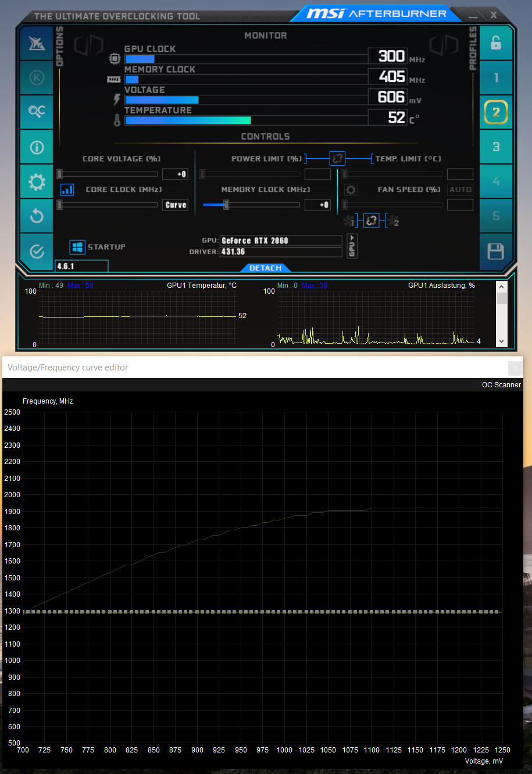The image size is (532, 774).
Task: Click the GPU name field GeForce RTX 2060
Action: click(x=281, y=241)
